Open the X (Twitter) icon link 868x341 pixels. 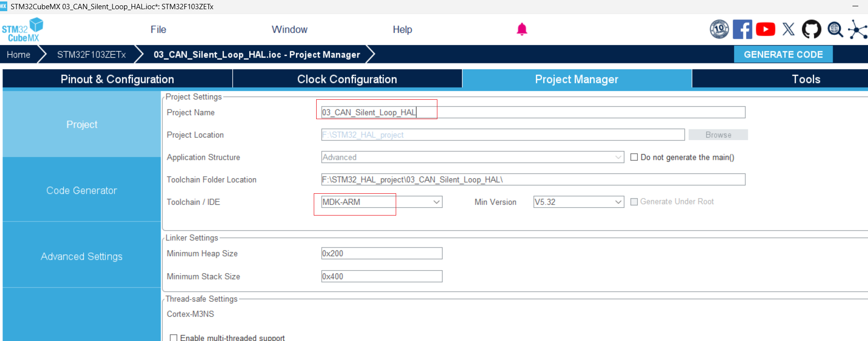click(788, 30)
